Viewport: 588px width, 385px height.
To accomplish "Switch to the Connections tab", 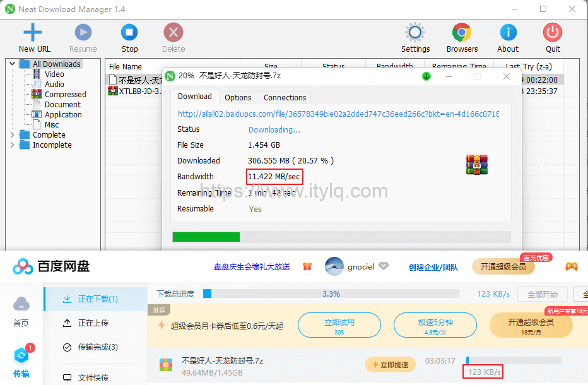I will 284,97.
